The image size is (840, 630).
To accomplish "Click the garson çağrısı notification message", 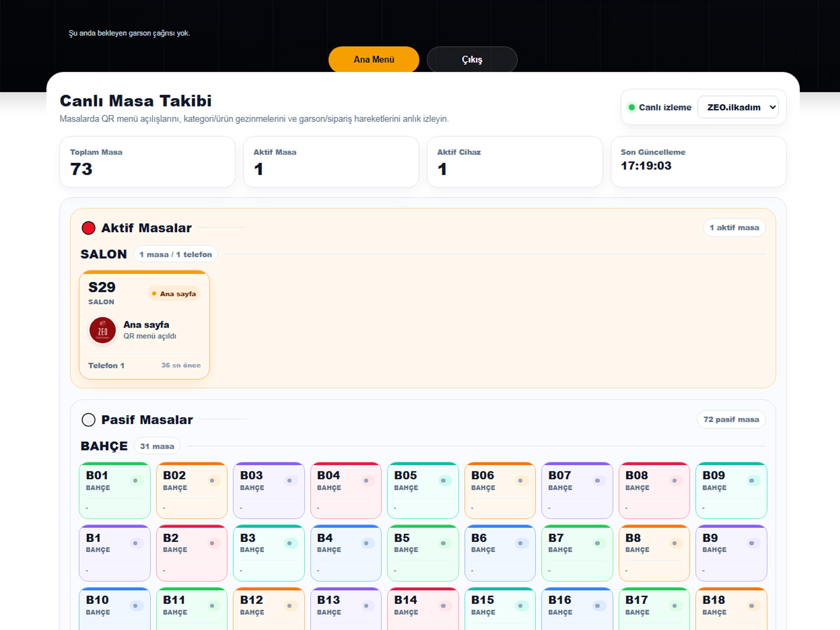I will click(129, 33).
